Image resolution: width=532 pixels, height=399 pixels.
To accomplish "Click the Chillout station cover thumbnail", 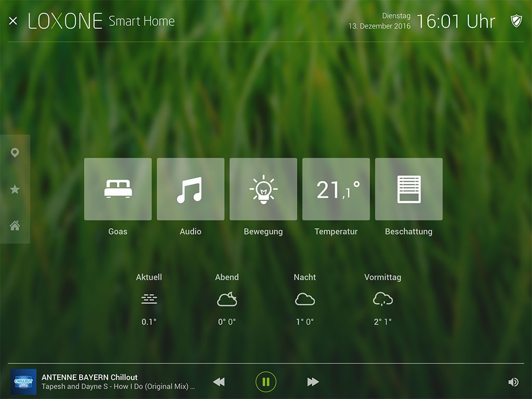I will (x=23, y=382).
